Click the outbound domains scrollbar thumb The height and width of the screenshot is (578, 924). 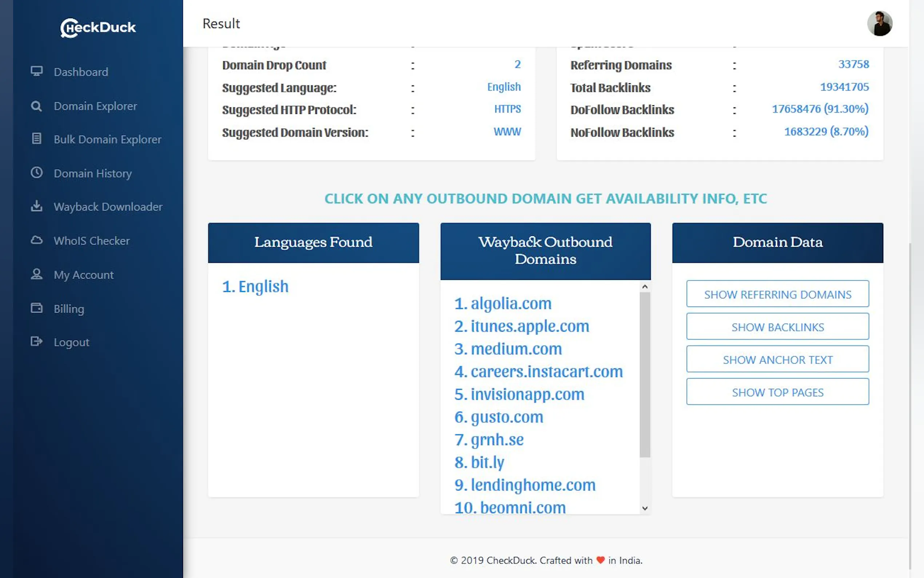(645, 375)
